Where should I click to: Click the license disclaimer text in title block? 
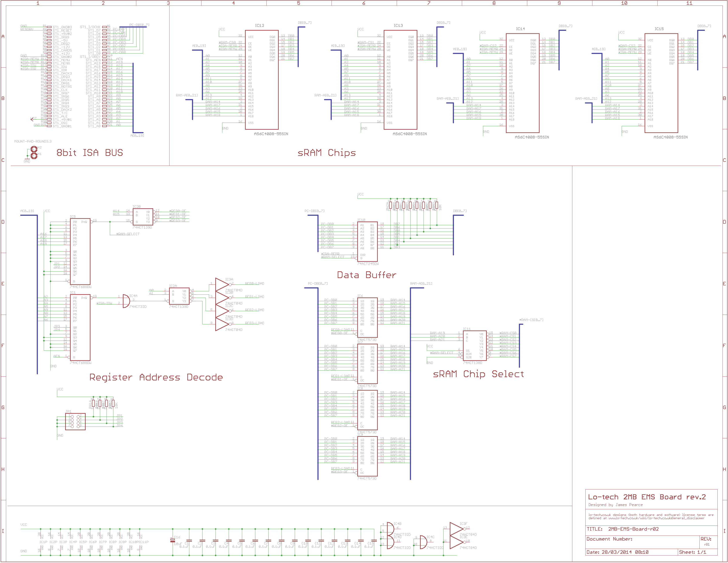651,517
